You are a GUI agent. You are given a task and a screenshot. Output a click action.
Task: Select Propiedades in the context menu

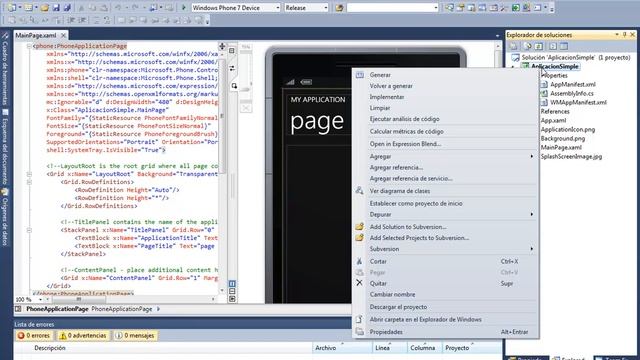[446, 332]
